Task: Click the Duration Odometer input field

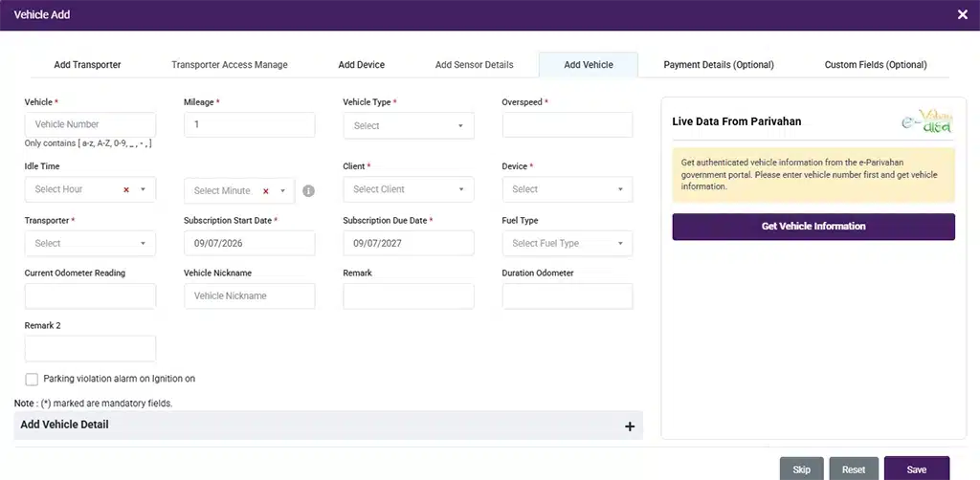Action: [x=568, y=296]
